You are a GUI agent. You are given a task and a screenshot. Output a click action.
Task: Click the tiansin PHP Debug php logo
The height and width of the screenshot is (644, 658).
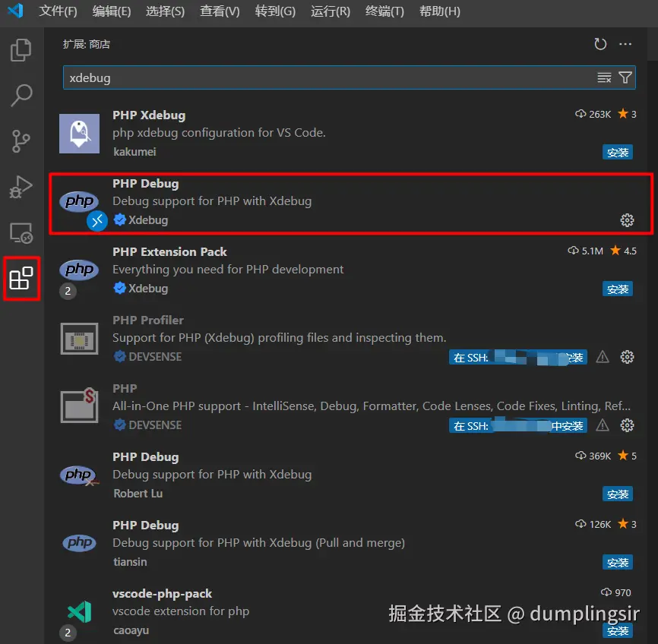(x=79, y=543)
